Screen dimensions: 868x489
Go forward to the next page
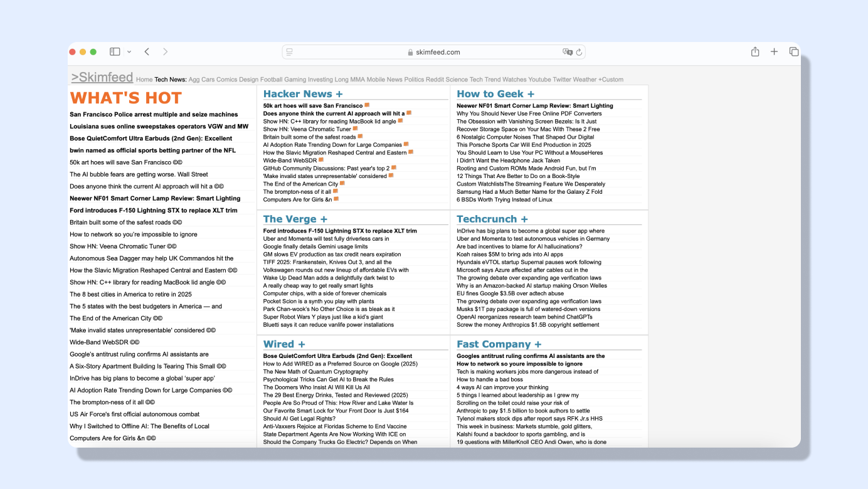pyautogui.click(x=166, y=52)
